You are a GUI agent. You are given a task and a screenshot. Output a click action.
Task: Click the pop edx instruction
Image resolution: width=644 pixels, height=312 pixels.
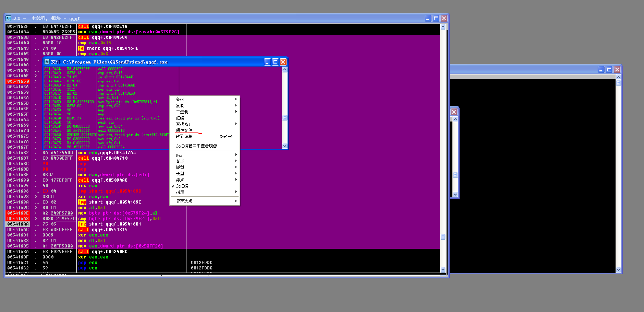[88, 263]
